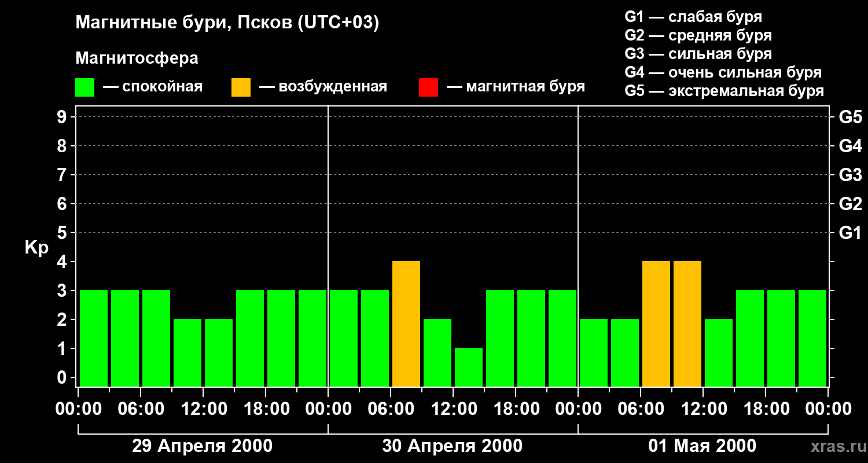Click the green спокойная legend swatch
The height and width of the screenshot is (463, 868).
[x=84, y=87]
